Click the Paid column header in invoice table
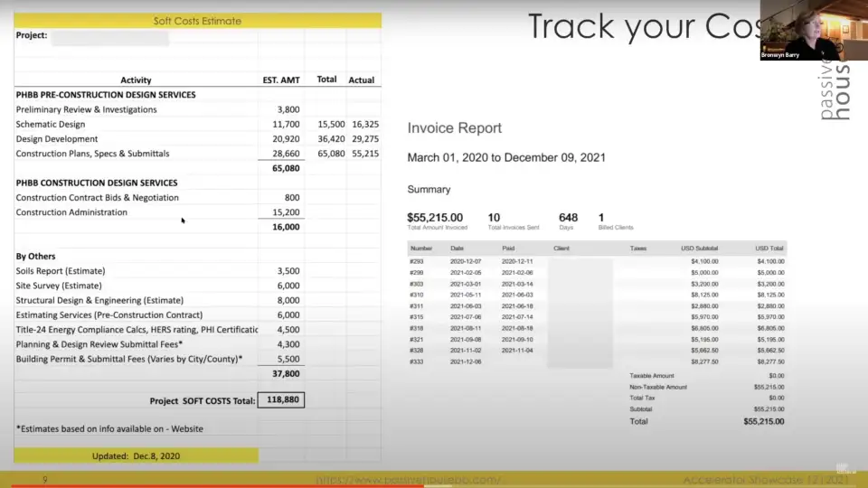The height and width of the screenshot is (488, 868). 508,248
